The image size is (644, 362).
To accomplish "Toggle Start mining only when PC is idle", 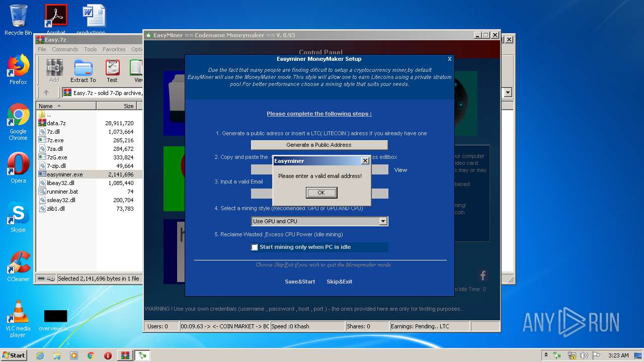I will [x=255, y=247].
